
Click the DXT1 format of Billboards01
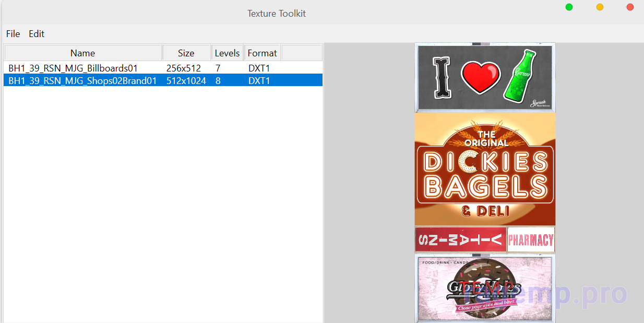259,68
